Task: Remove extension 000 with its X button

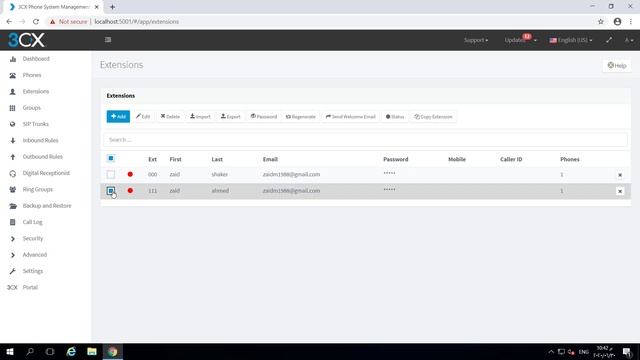Action: [x=620, y=175]
